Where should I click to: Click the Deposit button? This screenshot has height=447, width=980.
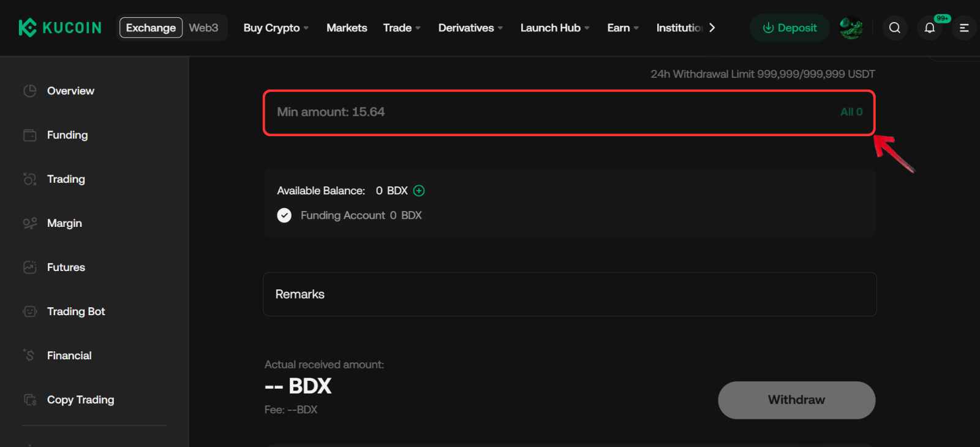coord(790,28)
